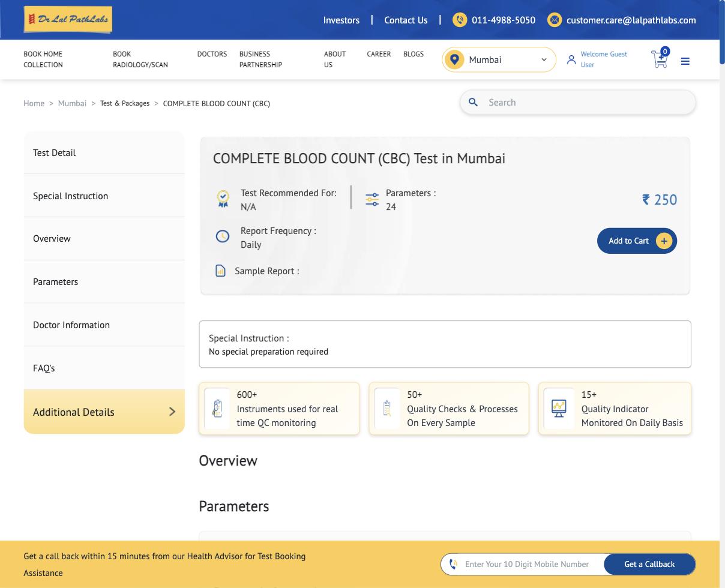Click the plus icon on Add to Cart
Screen dimensions: 725x588
pyautogui.click(x=664, y=241)
